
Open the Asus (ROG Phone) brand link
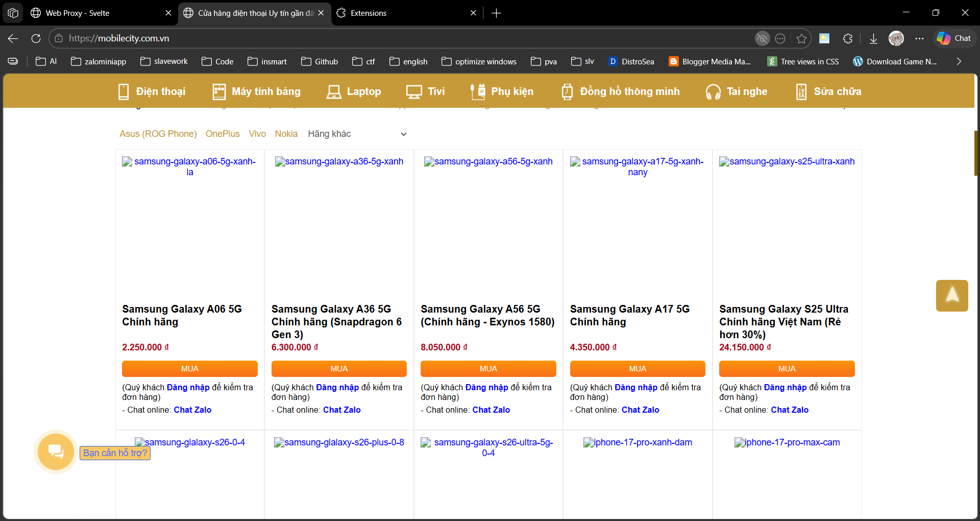pos(158,134)
